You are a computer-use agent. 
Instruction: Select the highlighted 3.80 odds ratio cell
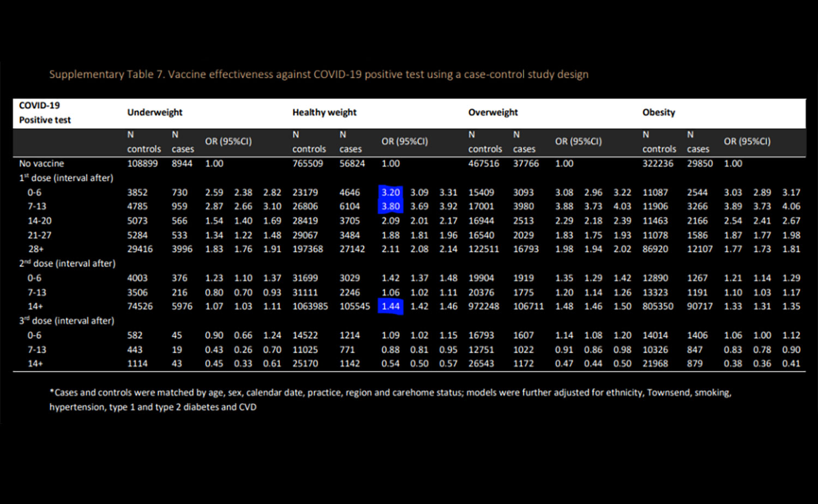390,207
